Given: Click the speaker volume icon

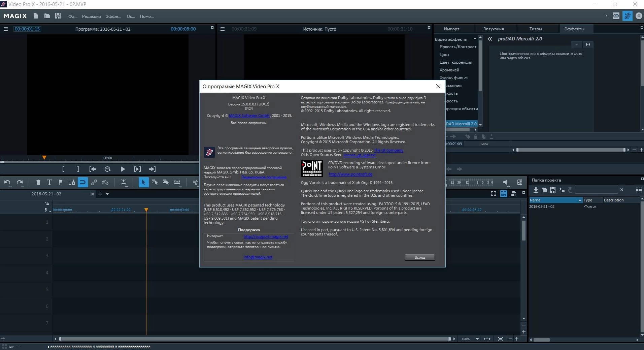Looking at the screenshot, I should pos(505,182).
